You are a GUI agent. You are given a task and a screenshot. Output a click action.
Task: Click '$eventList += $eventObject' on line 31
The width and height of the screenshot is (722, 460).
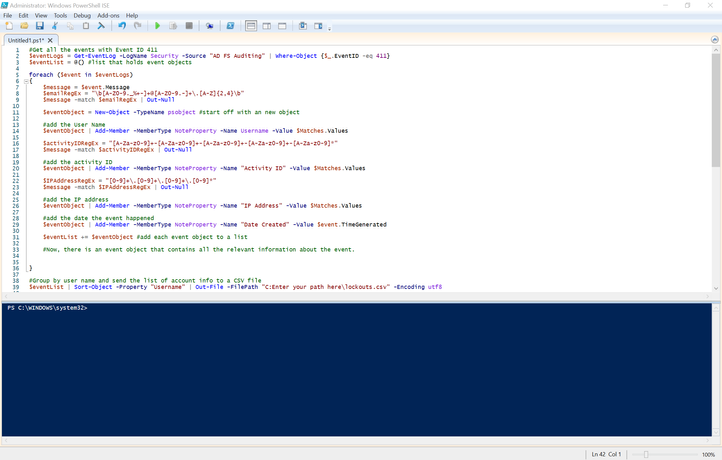(87, 237)
